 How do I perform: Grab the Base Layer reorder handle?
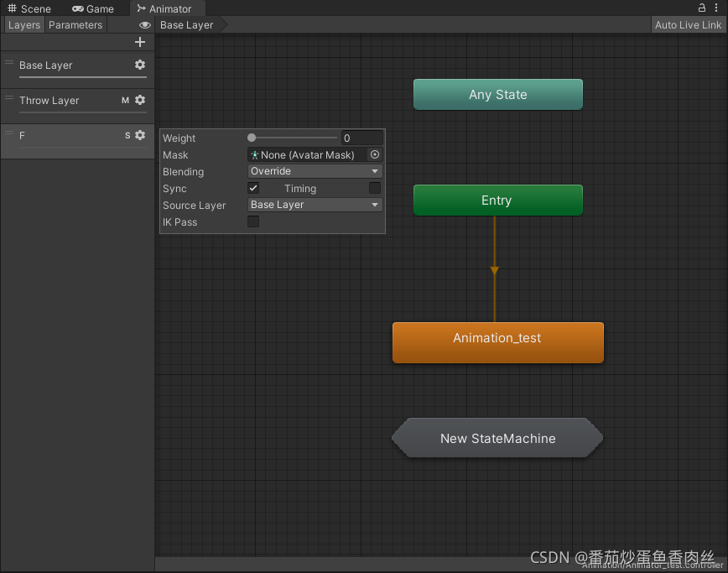coord(9,62)
